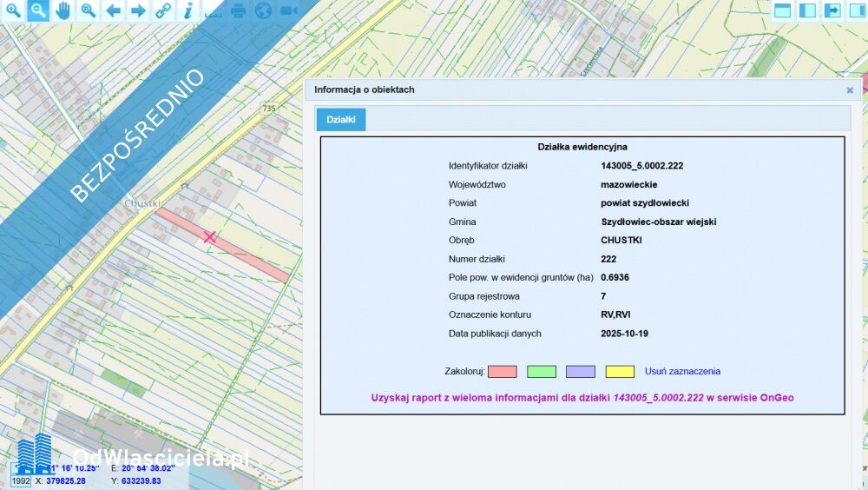Switch to the Działki tab
The height and width of the screenshot is (490, 868).
pyautogui.click(x=340, y=120)
